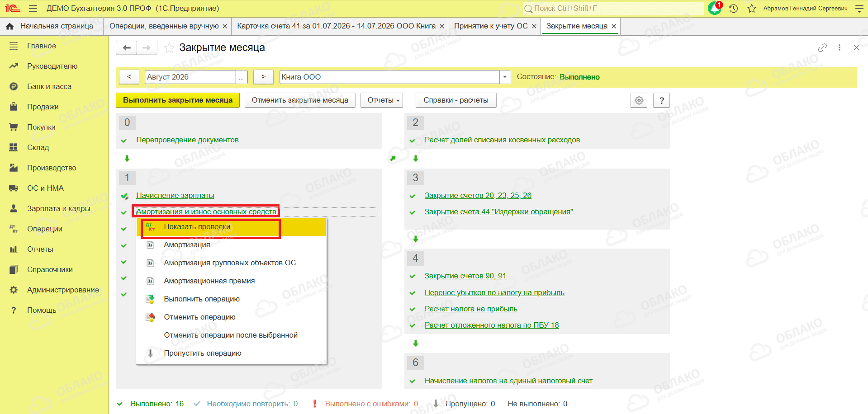
Task: Switch to previous month with < button
Action: click(x=129, y=77)
